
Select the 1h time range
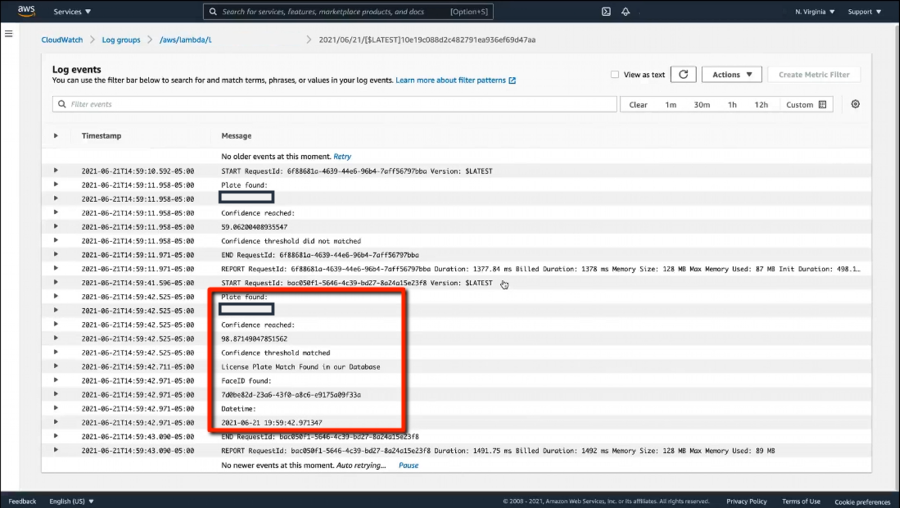(x=732, y=105)
